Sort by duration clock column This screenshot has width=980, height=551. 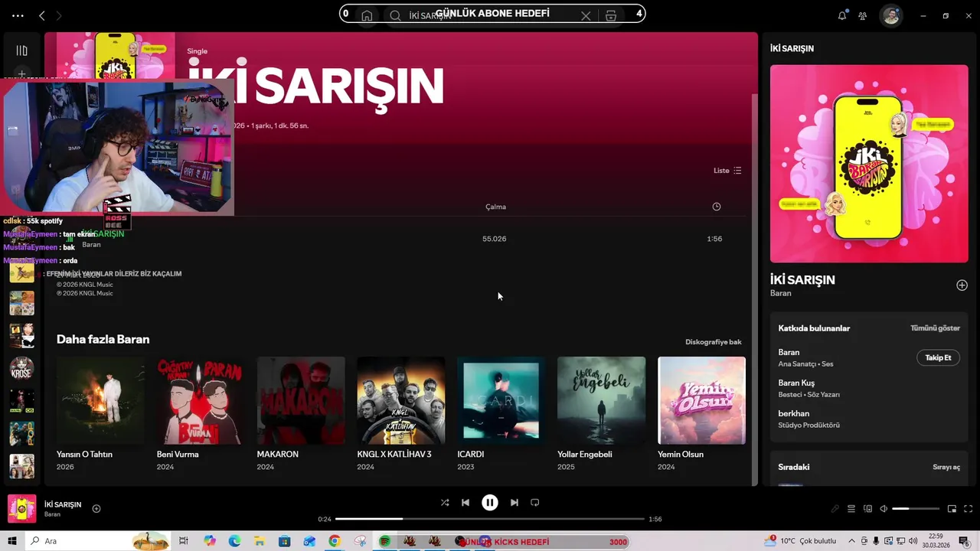click(717, 207)
